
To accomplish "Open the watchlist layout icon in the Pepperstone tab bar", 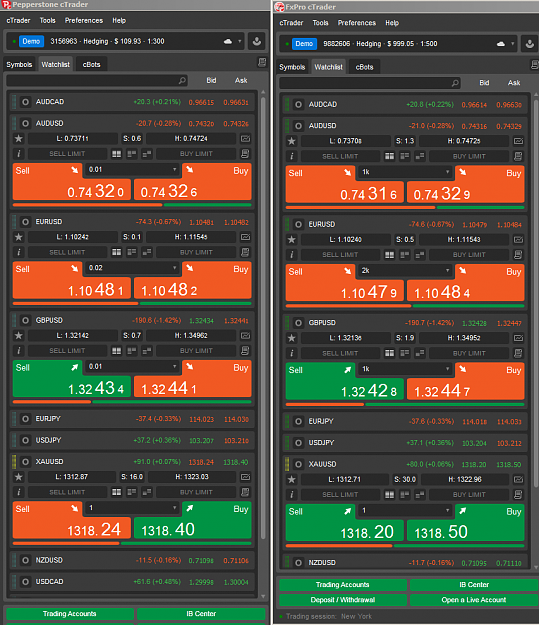I will pyautogui.click(x=262, y=62).
